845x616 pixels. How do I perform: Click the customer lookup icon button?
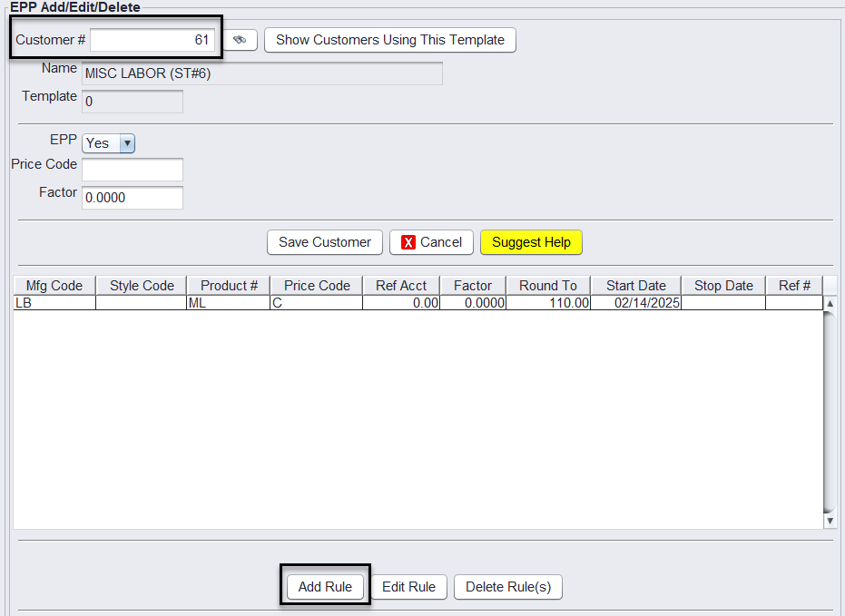pyautogui.click(x=240, y=40)
